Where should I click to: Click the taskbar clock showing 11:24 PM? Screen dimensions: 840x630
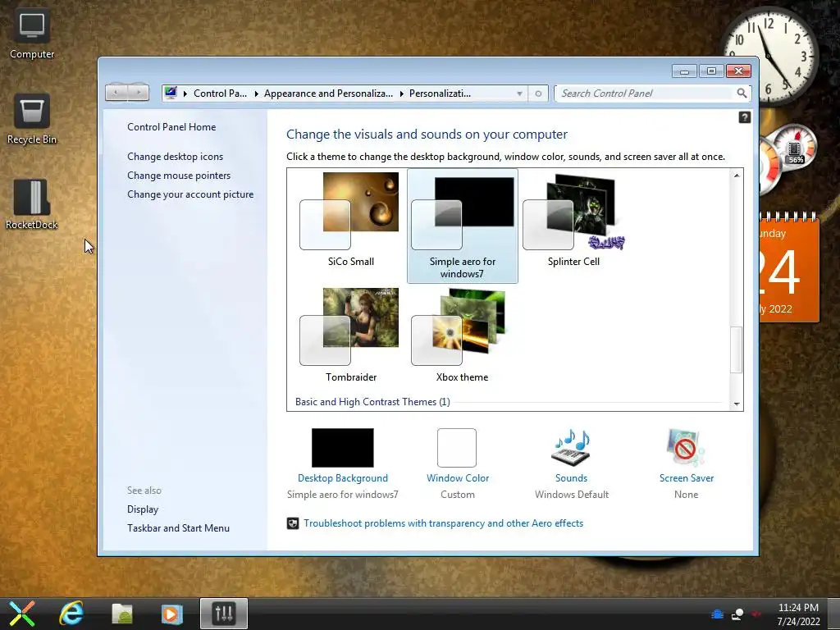798,614
